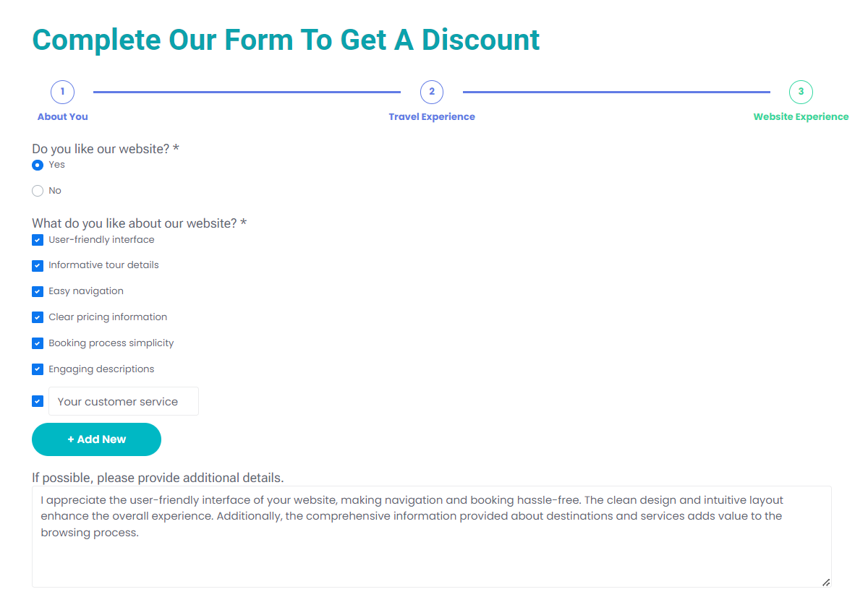Uncheck the User-friendly interface option
The height and width of the screenshot is (597, 868).
(37, 239)
